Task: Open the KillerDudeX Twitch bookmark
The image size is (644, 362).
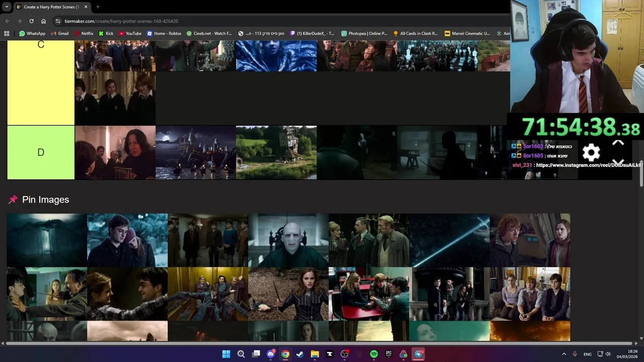Action: (312, 34)
